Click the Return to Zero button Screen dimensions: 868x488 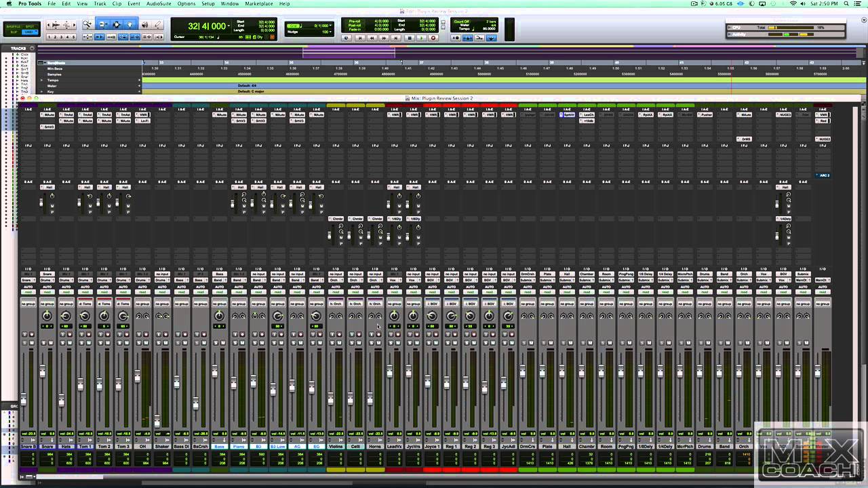(x=360, y=38)
